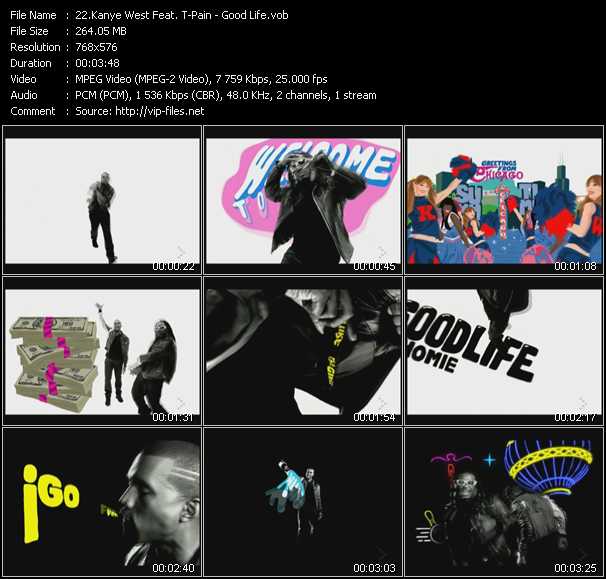606x579 pixels.
Task: Click the 'Resolution' label
Action: 35,47
